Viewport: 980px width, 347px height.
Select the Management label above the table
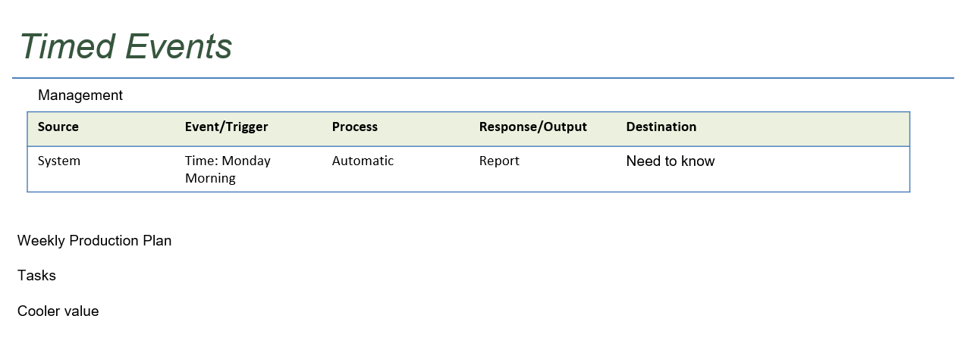click(80, 95)
